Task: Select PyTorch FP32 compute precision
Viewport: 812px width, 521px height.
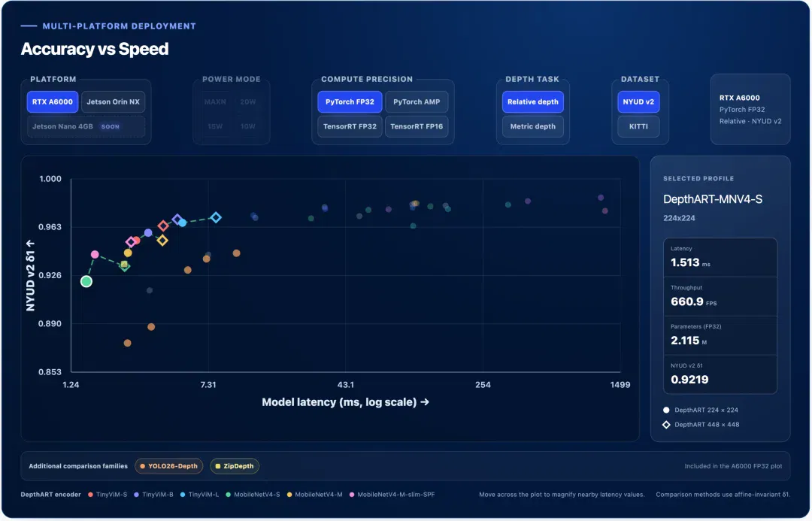Action: coord(350,102)
